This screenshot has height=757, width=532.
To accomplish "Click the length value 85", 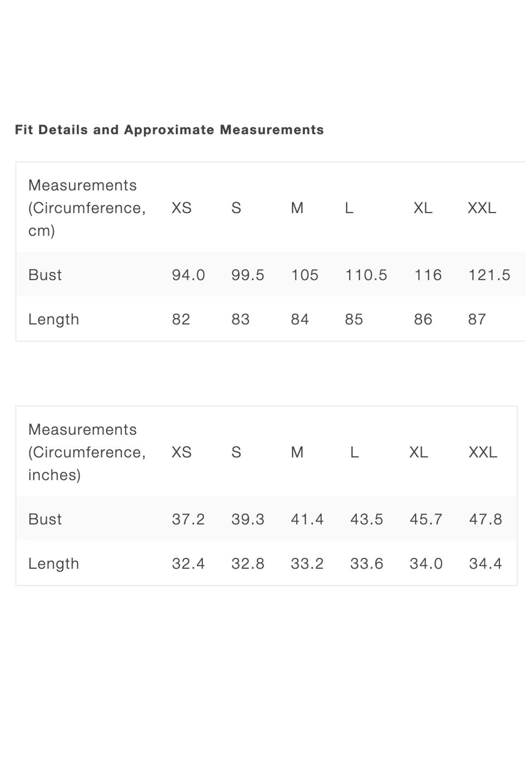I will (x=354, y=319).
